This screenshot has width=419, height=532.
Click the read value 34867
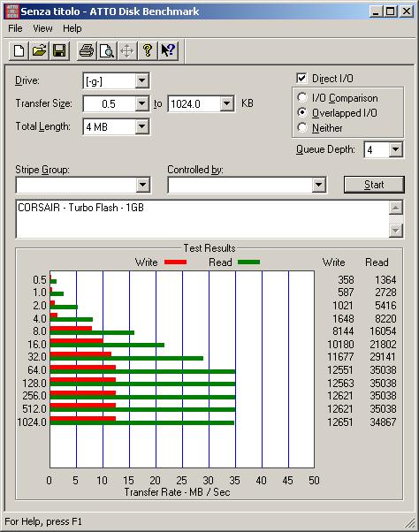(383, 422)
